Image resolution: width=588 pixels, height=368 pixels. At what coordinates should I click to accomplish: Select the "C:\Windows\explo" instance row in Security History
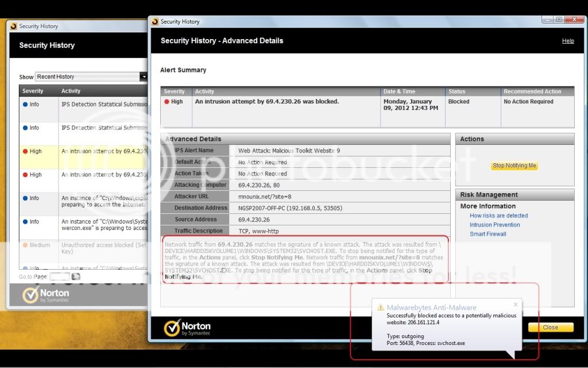[x=84, y=204]
